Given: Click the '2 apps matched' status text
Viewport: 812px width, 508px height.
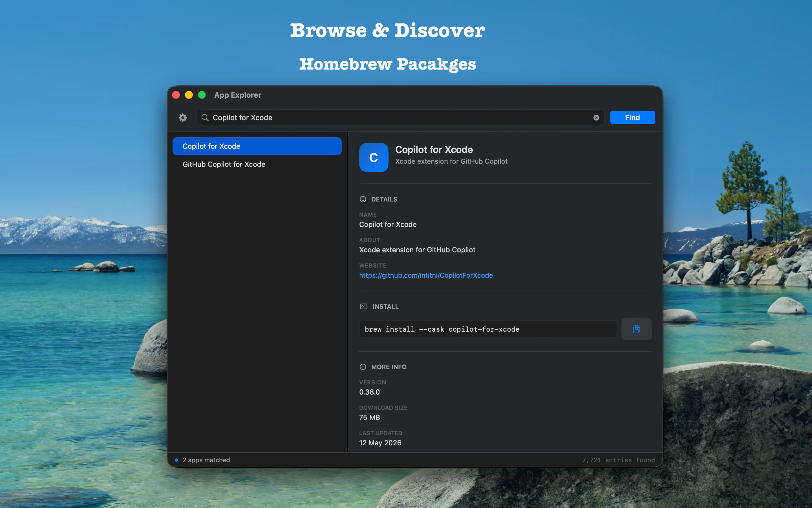Looking at the screenshot, I should (x=206, y=460).
